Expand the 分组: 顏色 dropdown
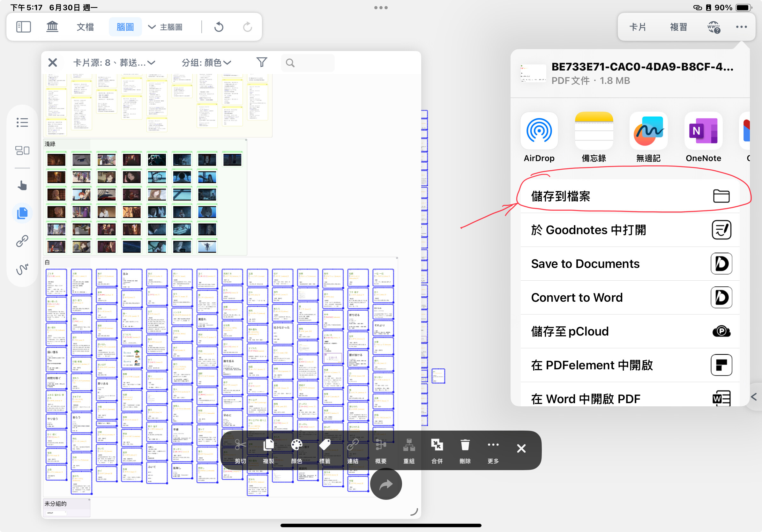Image resolution: width=762 pixels, height=532 pixels. coord(206,63)
